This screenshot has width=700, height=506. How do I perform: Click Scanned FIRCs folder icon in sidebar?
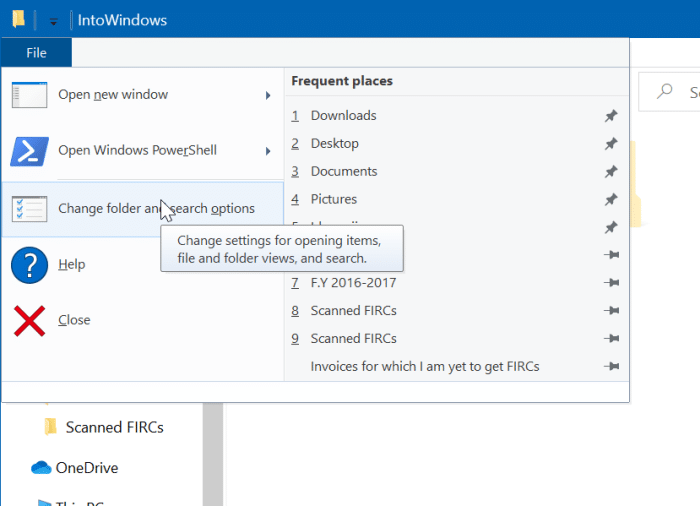click(x=50, y=427)
